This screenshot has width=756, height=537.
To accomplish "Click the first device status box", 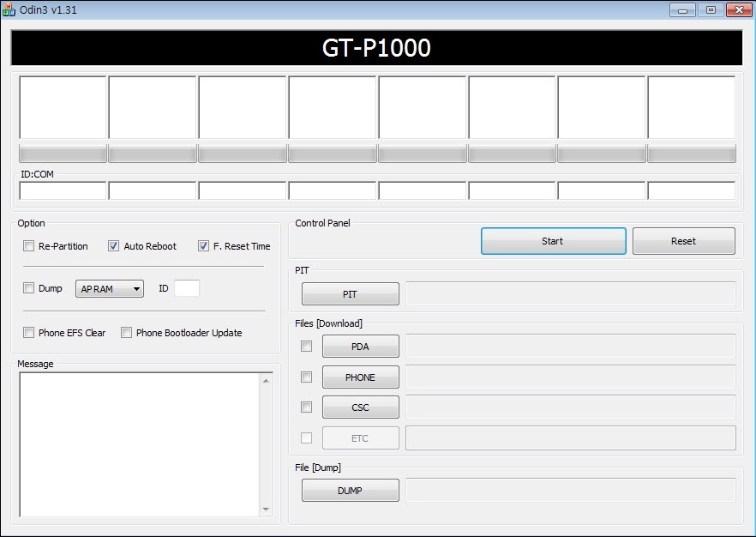I will click(63, 107).
